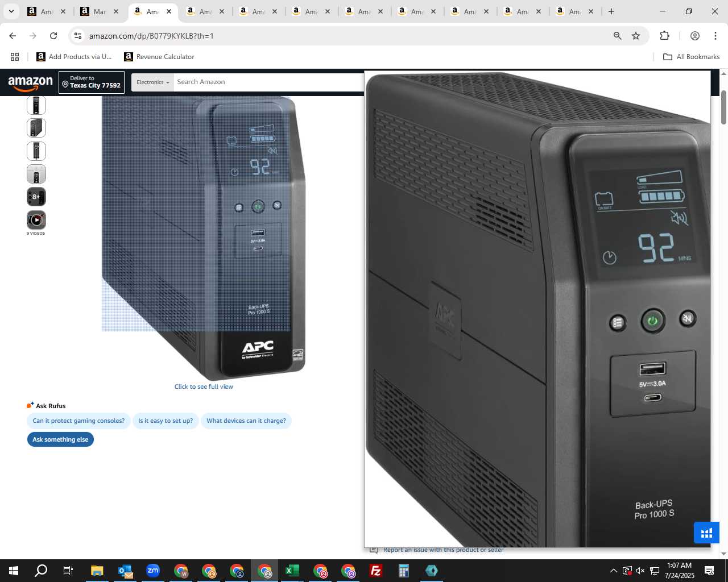728x582 pixels.
Task: Click the browser forward arrow
Action: (x=33, y=36)
